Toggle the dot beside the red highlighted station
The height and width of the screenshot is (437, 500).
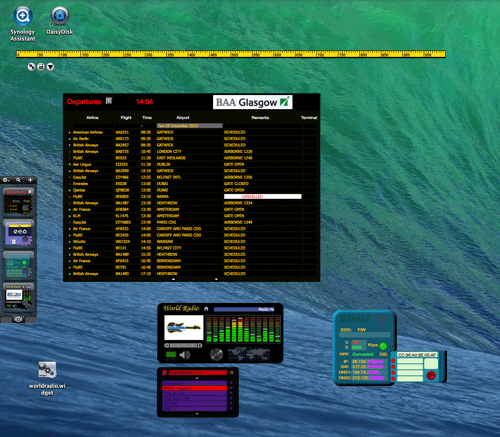pyautogui.click(x=231, y=388)
